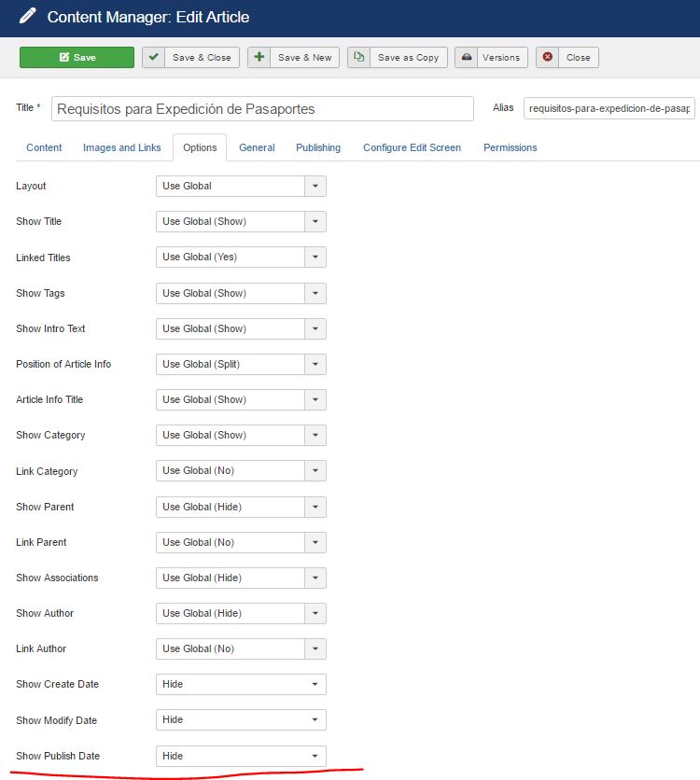Screen dimensions: 700x780
Task: Open the Images and Links tab
Action: click(121, 147)
